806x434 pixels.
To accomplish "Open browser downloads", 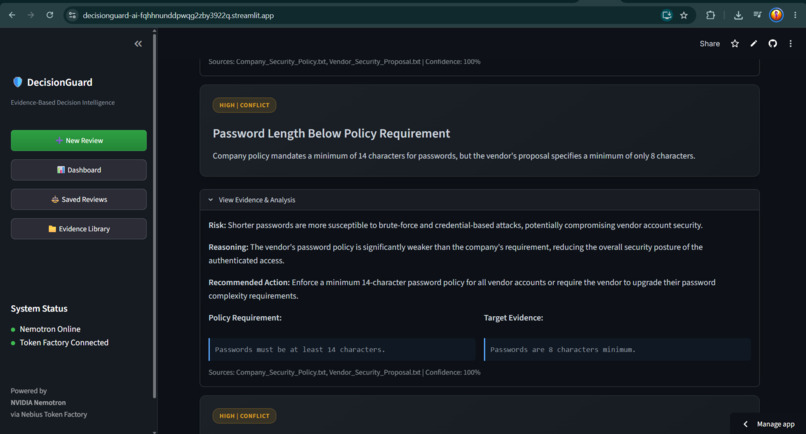I will click(738, 15).
